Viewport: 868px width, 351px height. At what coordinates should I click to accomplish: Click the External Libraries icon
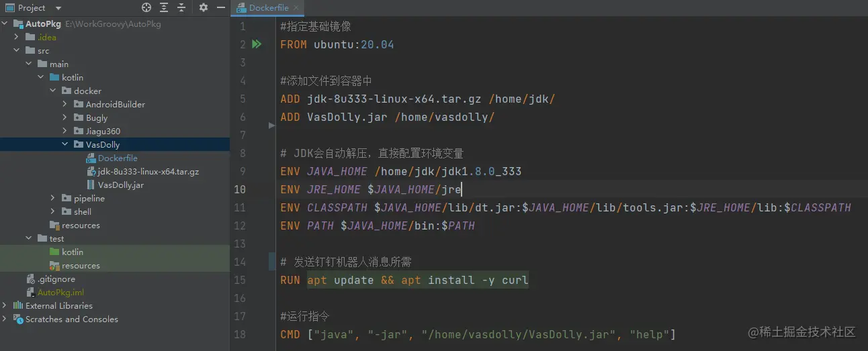coord(18,306)
